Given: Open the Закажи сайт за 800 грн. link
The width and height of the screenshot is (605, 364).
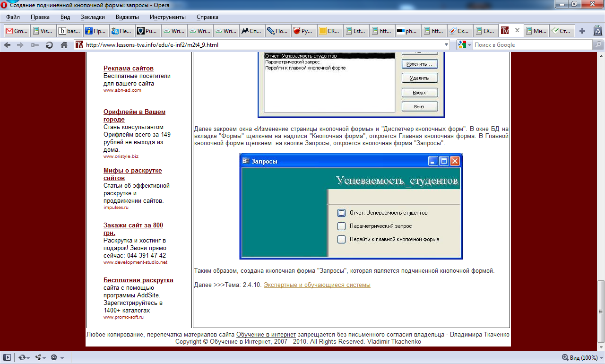Looking at the screenshot, I should 133,229.
